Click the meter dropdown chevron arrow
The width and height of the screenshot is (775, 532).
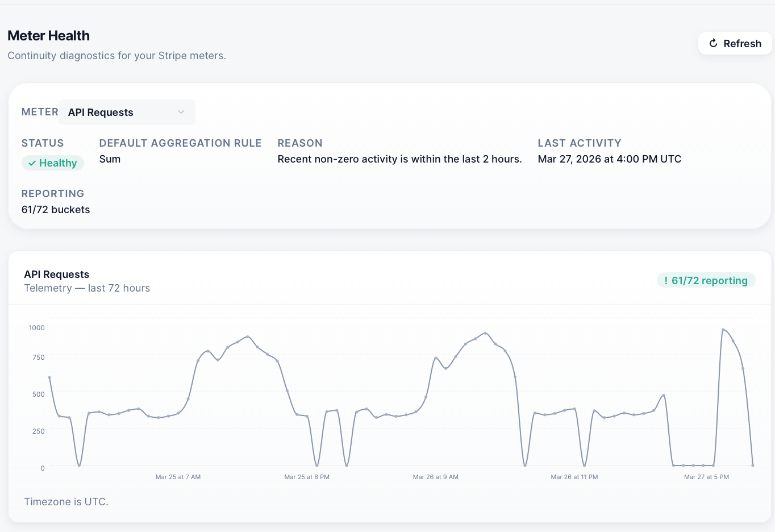pyautogui.click(x=181, y=112)
